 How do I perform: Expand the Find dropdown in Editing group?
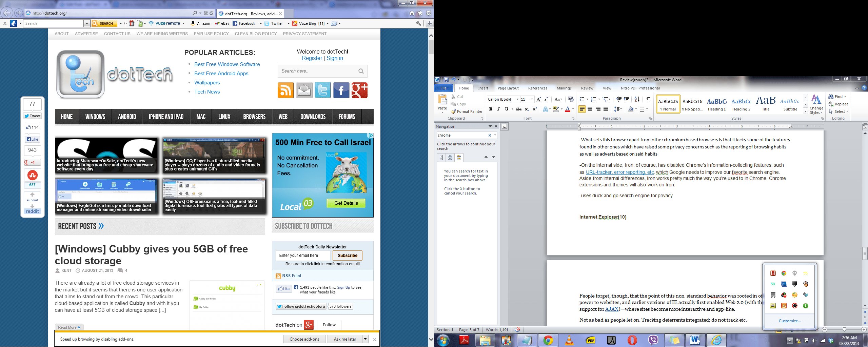(x=845, y=97)
